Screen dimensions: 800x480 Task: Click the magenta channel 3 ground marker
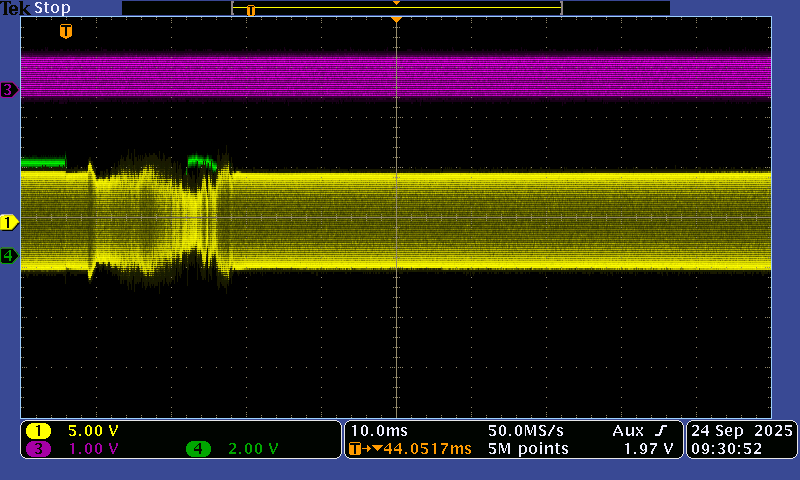[x=9, y=90]
